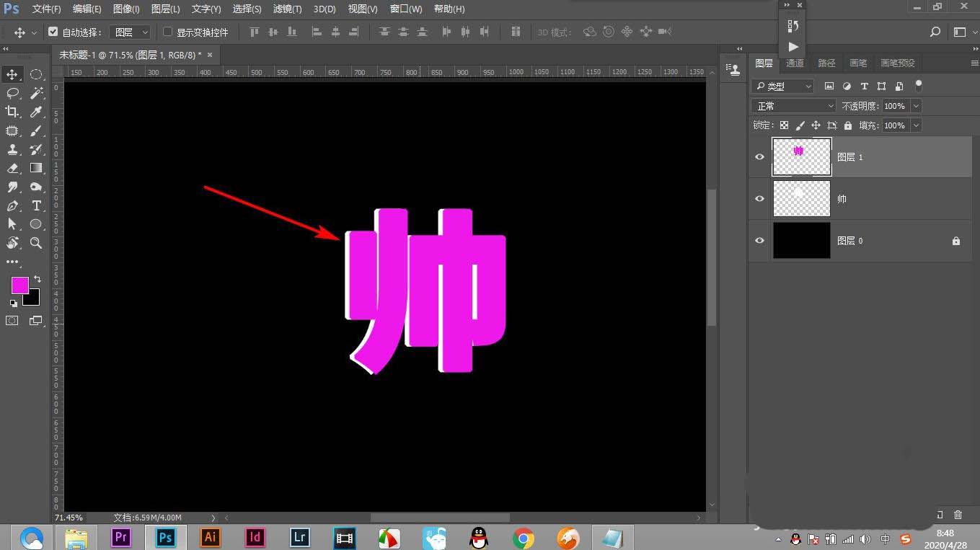Delete layer with trash icon

point(958,515)
